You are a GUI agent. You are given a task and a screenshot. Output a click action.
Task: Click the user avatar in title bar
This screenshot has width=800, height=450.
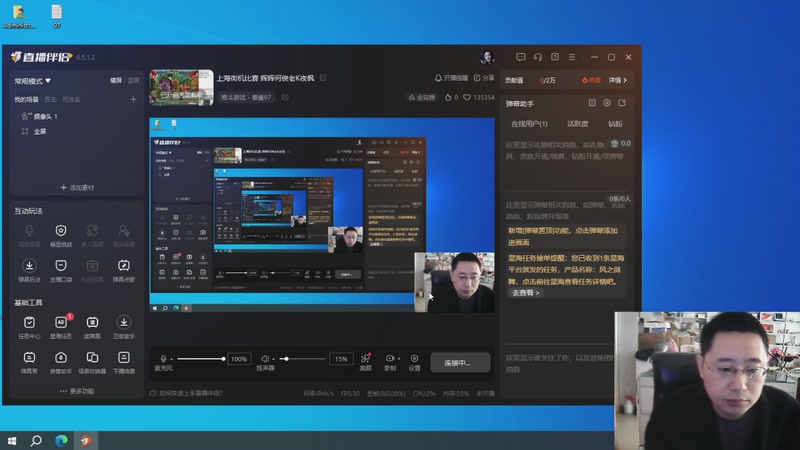tap(487, 57)
